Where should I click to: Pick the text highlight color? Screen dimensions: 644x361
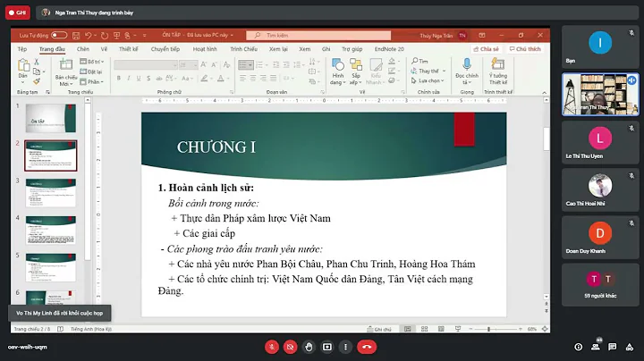tap(204, 79)
